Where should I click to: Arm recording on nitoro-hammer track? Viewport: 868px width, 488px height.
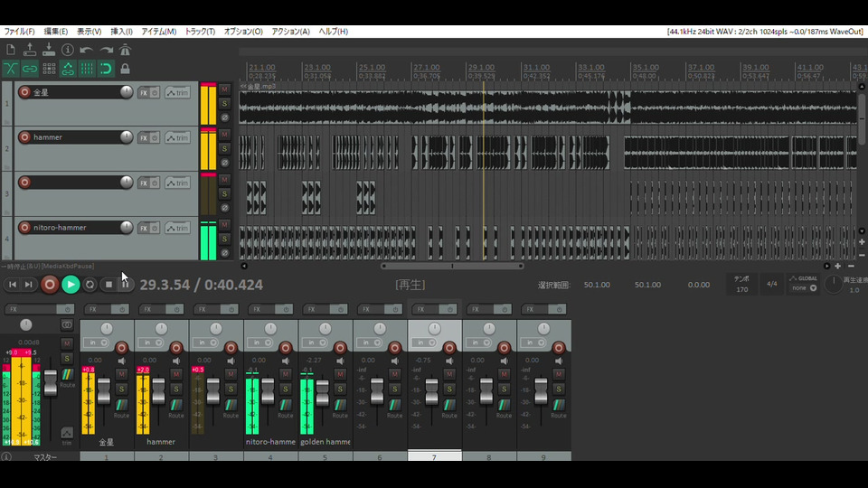tap(24, 228)
